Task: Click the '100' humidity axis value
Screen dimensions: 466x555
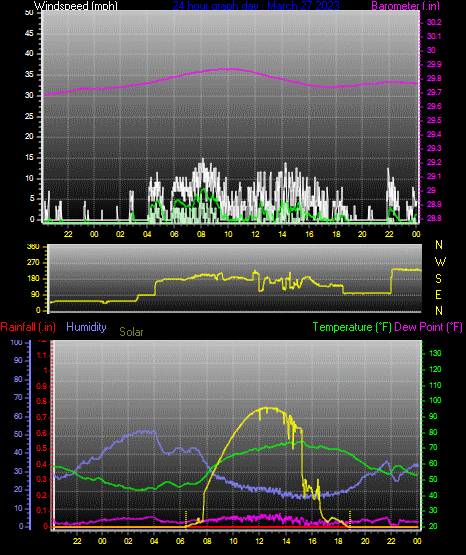Action: click(17, 342)
